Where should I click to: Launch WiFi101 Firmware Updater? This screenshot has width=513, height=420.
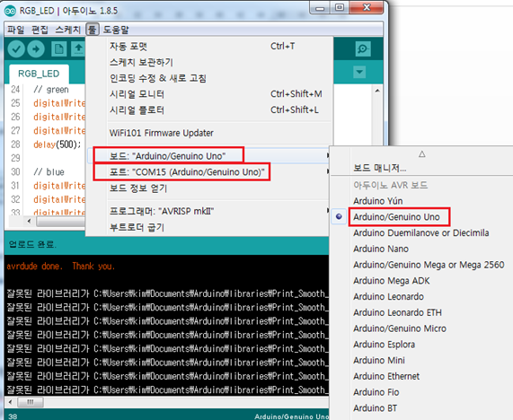coord(209,133)
